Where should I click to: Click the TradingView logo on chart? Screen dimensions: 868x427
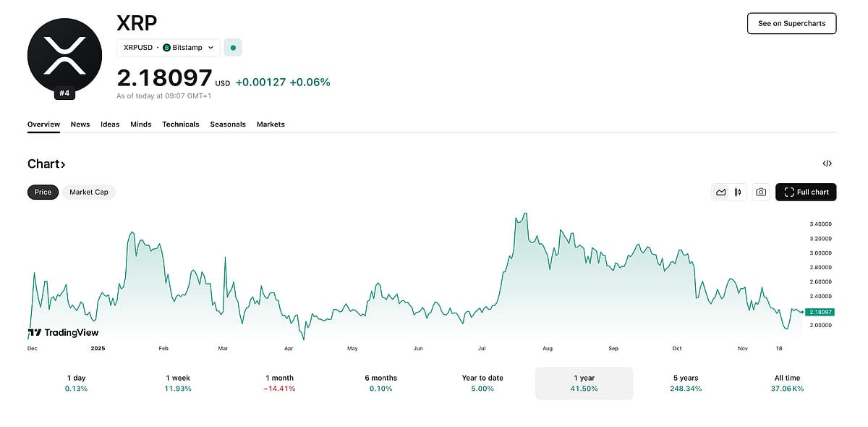click(x=63, y=333)
